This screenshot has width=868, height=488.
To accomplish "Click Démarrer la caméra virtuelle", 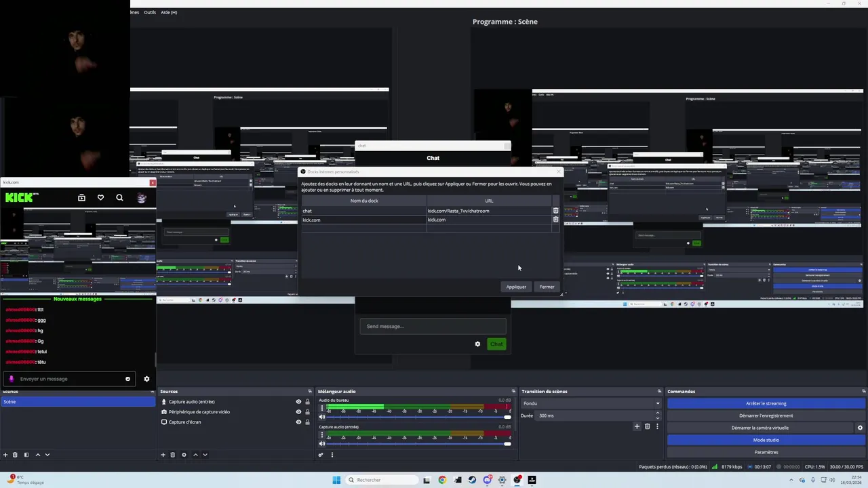I will 760,428.
